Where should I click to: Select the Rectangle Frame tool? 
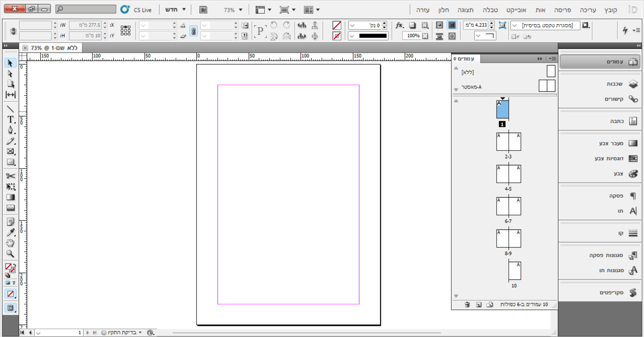pos(10,152)
